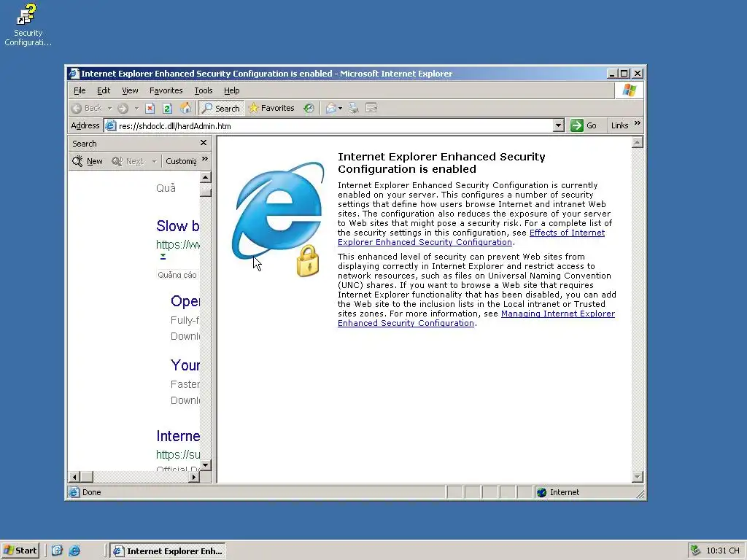Refresh the page with the green arrows icon
Viewport: 747px width, 560px height.
(x=167, y=108)
